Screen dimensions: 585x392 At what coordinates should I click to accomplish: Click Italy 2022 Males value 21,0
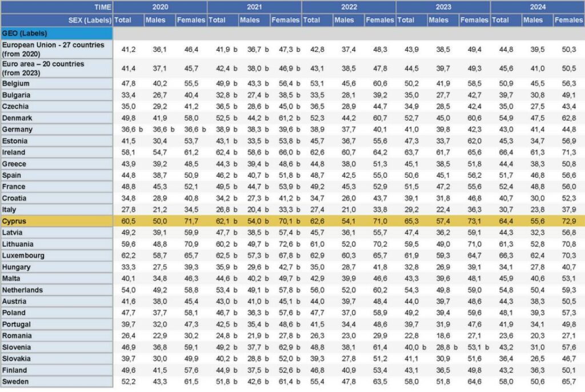click(348, 210)
